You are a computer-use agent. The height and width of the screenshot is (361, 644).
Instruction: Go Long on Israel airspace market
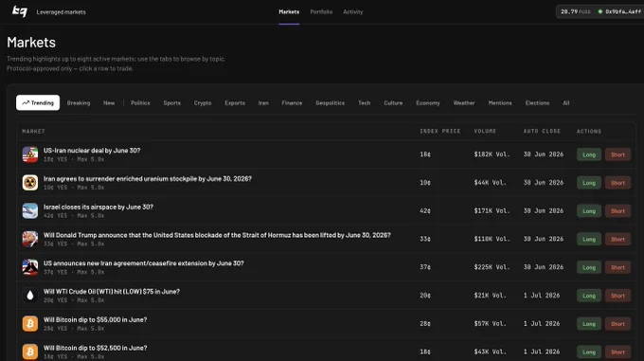click(x=589, y=211)
